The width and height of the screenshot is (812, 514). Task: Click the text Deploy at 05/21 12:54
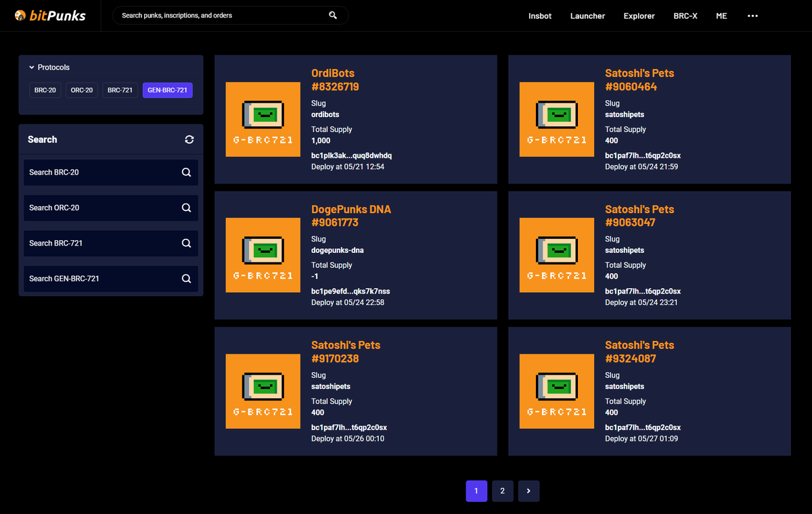coord(348,166)
